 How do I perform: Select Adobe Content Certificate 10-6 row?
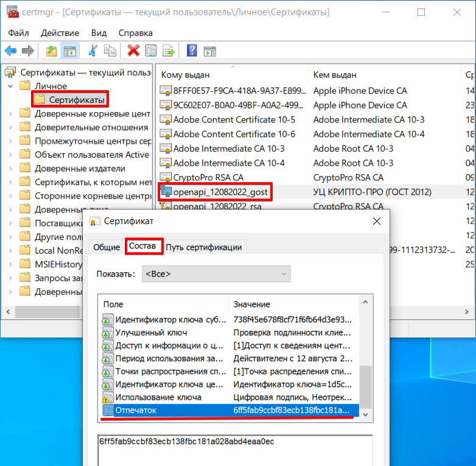[x=234, y=134]
